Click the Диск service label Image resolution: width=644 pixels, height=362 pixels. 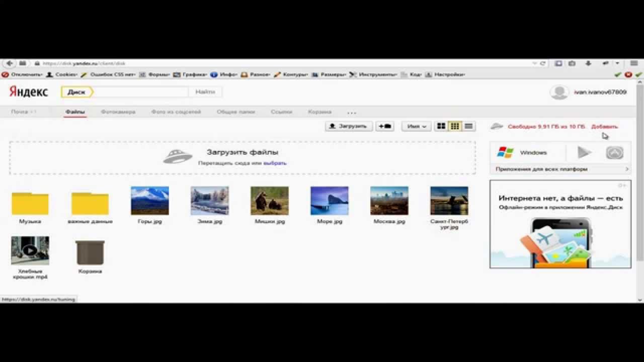click(x=76, y=92)
